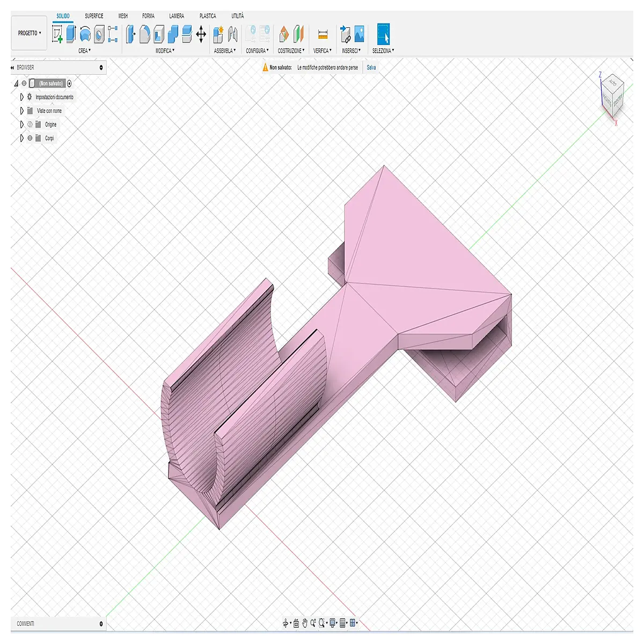Activate the Revolve tool
The width and height of the screenshot is (644, 644).
click(x=85, y=34)
